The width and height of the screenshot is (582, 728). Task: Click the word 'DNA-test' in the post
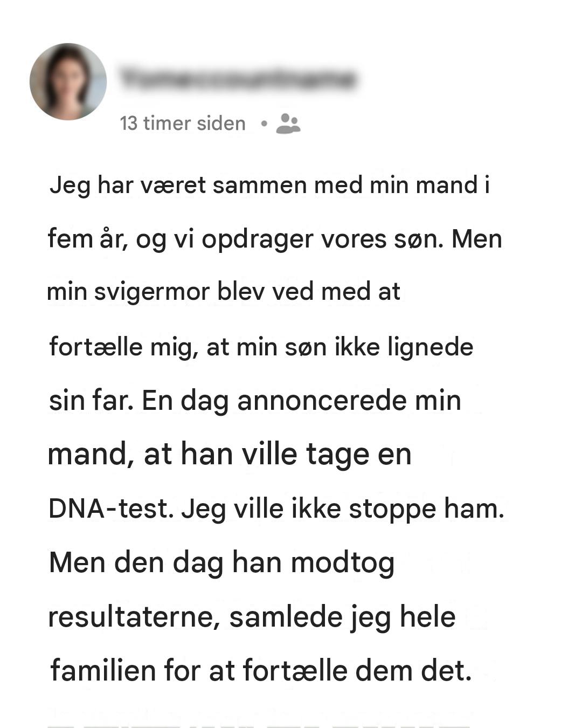(x=108, y=509)
